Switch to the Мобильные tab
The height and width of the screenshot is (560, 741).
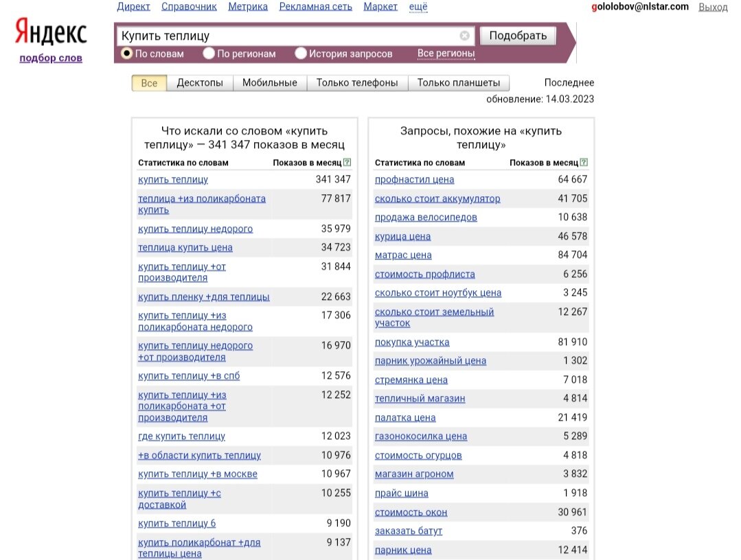pyautogui.click(x=270, y=82)
